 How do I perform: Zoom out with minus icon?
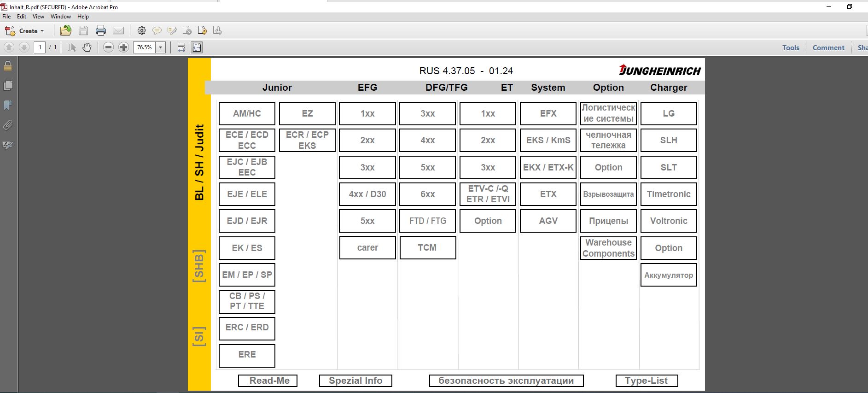tap(108, 47)
